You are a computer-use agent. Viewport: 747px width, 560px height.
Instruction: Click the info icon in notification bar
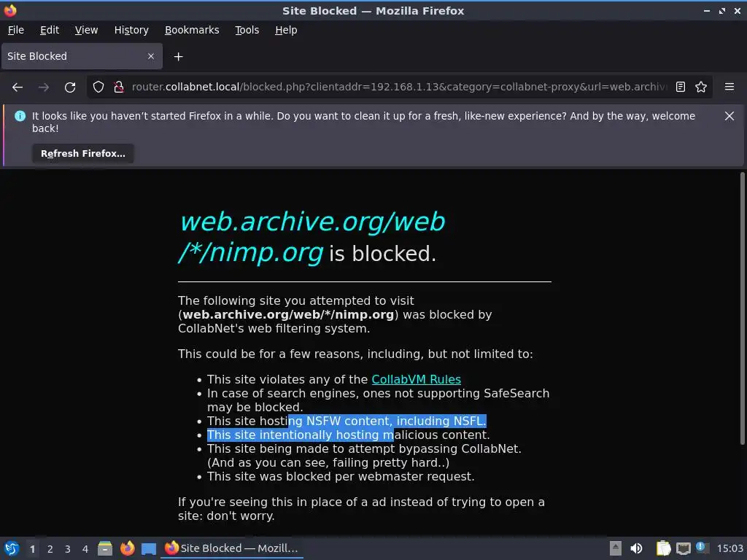pos(20,116)
